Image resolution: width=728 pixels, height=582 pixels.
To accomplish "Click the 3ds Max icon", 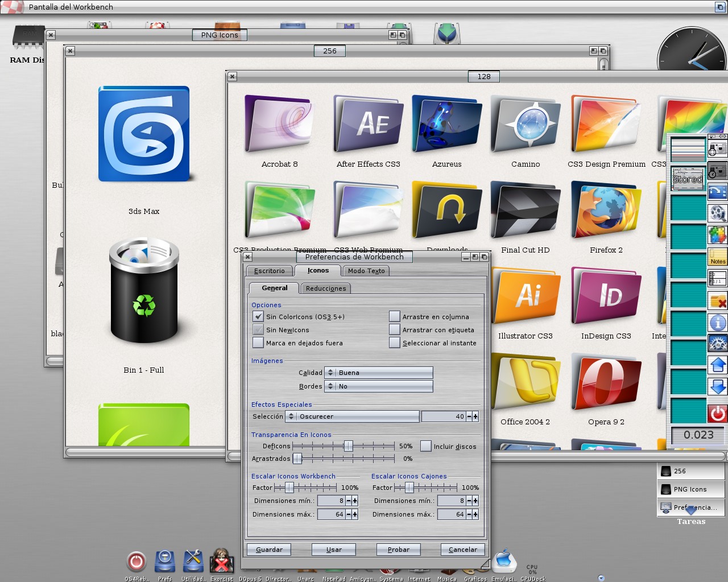I will tap(144, 135).
